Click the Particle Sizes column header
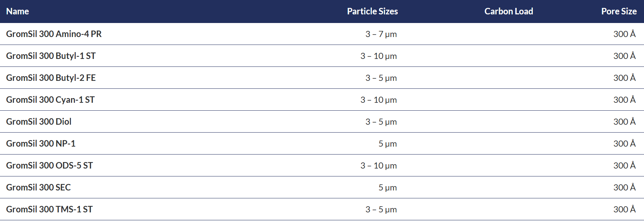The image size is (644, 221). 372,11
